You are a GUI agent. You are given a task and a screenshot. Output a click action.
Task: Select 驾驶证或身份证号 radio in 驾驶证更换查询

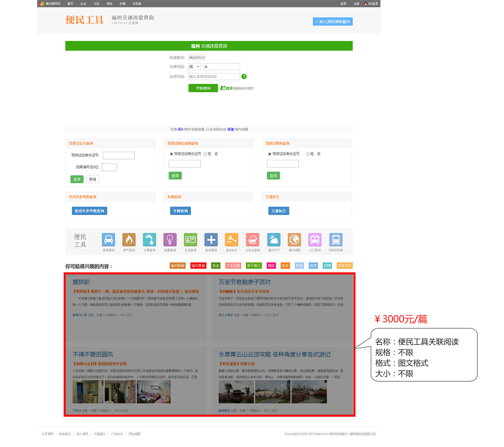(x=270, y=154)
